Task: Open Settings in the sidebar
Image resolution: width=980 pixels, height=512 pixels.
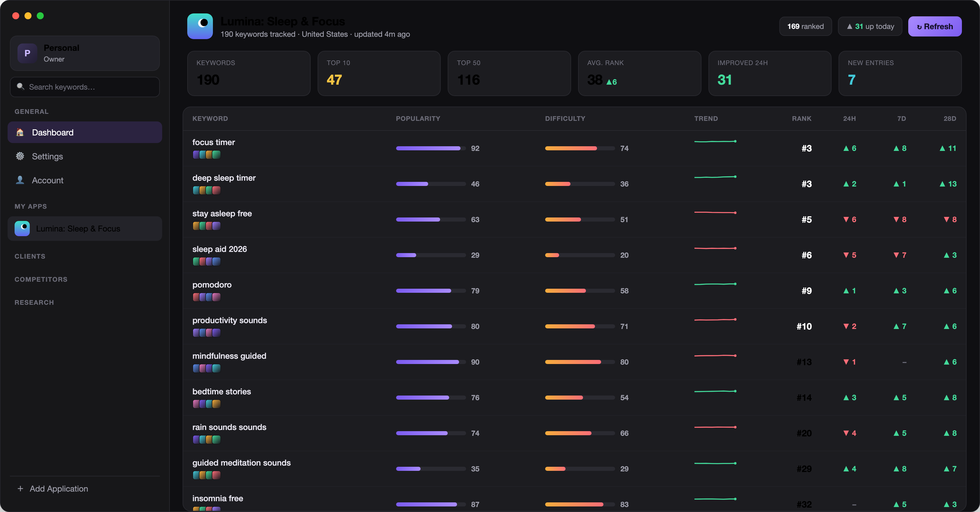Action: (85, 156)
